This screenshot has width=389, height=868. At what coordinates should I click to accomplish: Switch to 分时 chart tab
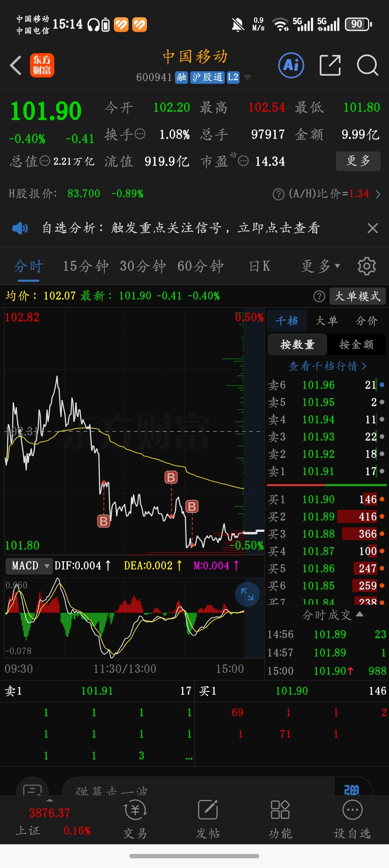point(28,267)
